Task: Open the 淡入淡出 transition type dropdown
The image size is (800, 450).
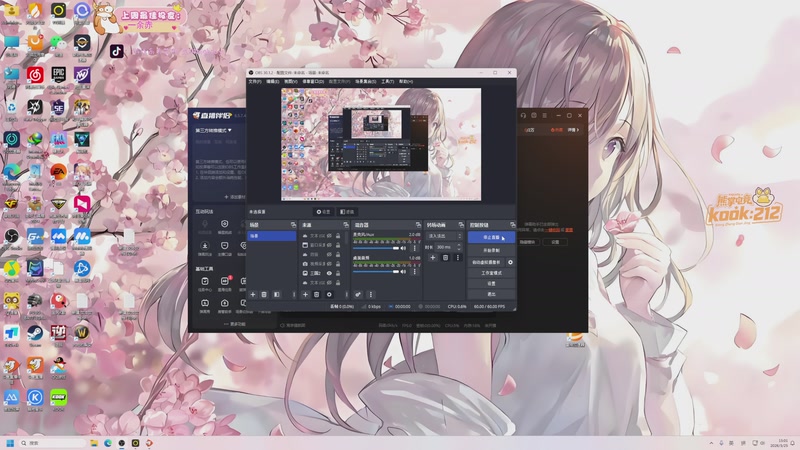Action: [x=445, y=236]
